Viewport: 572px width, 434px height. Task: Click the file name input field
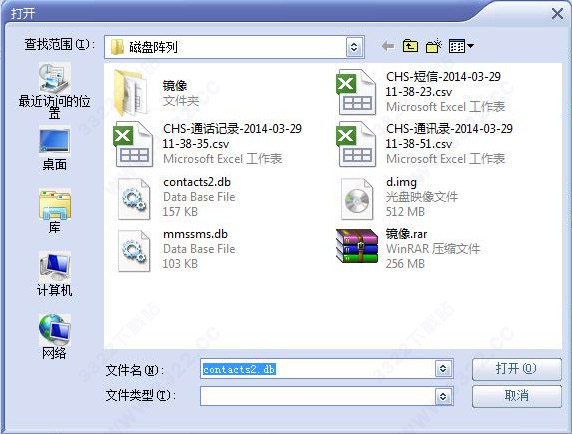[x=317, y=369]
